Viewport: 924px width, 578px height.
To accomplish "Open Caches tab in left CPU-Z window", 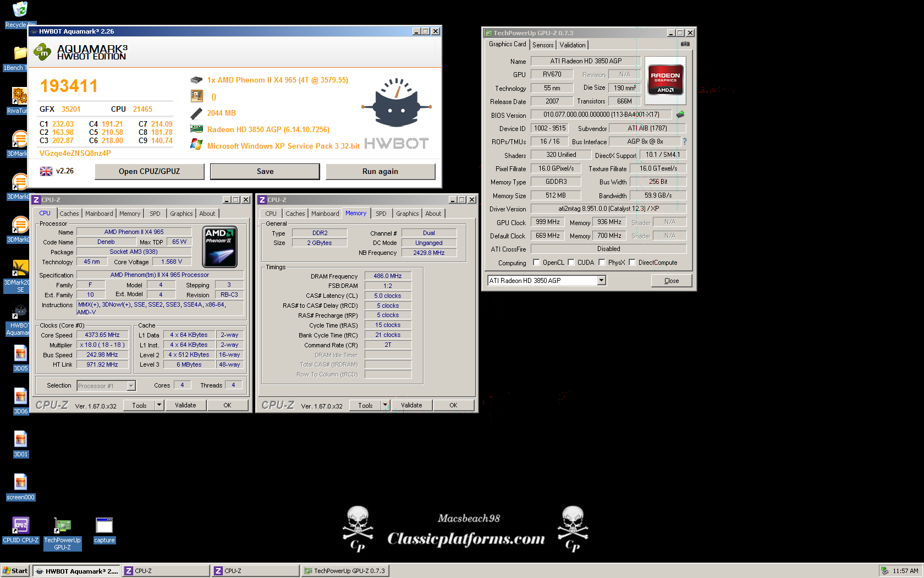I will 69,214.
